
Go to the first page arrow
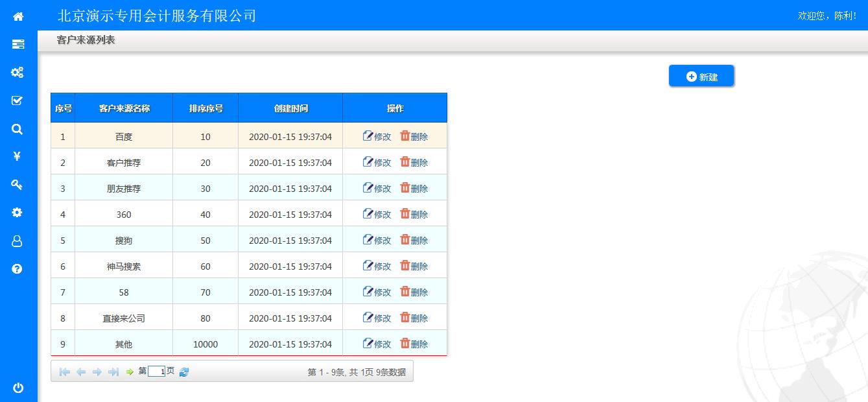(x=65, y=372)
